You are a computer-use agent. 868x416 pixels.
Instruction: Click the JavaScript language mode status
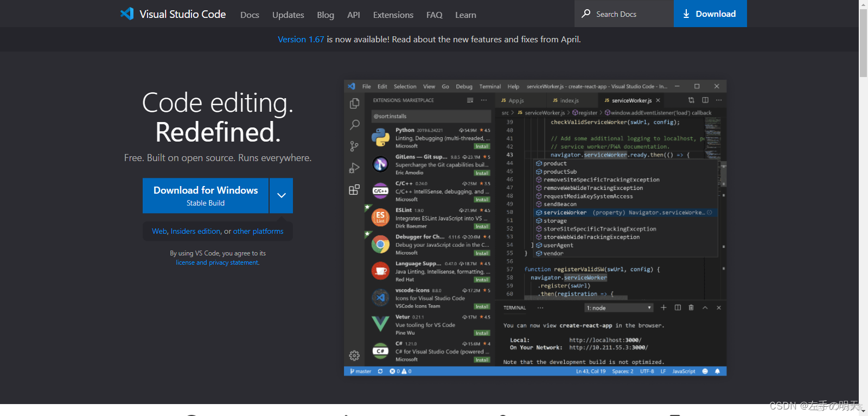click(684, 372)
